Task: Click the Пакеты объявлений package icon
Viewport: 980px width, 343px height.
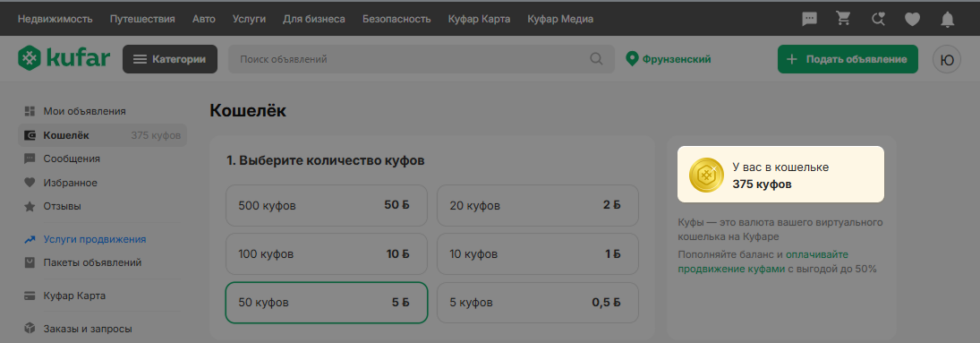Action: (x=30, y=263)
